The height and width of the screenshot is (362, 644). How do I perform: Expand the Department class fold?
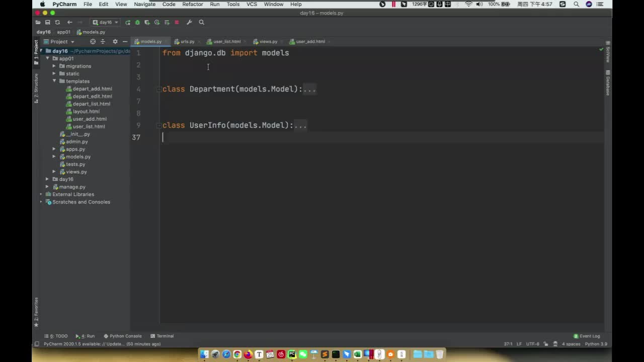[x=158, y=89]
